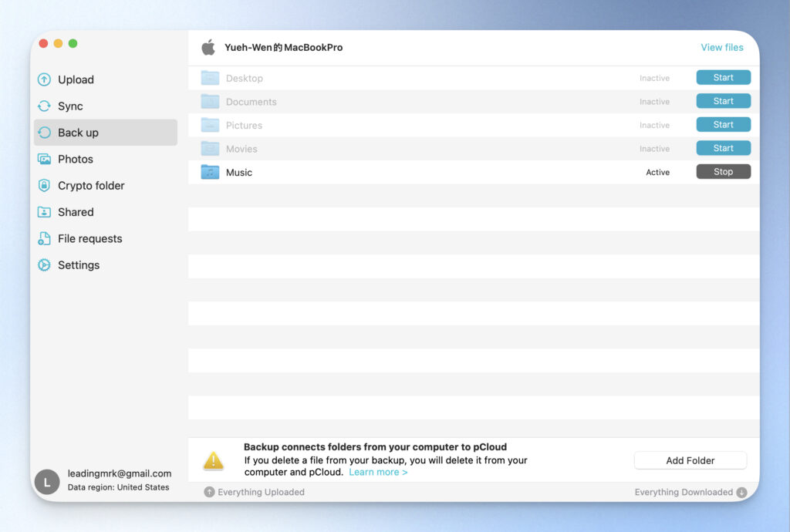Select the Desktop folder name

coord(245,78)
